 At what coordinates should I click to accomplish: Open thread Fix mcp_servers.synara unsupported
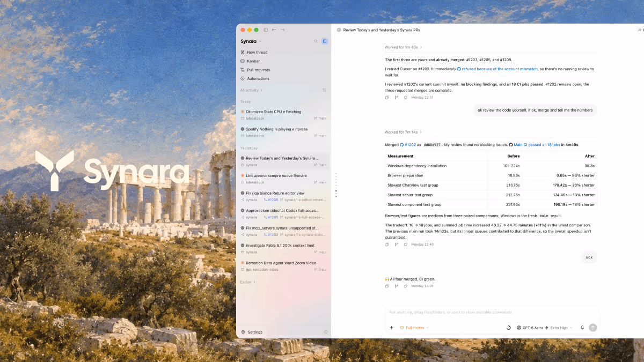(284, 231)
